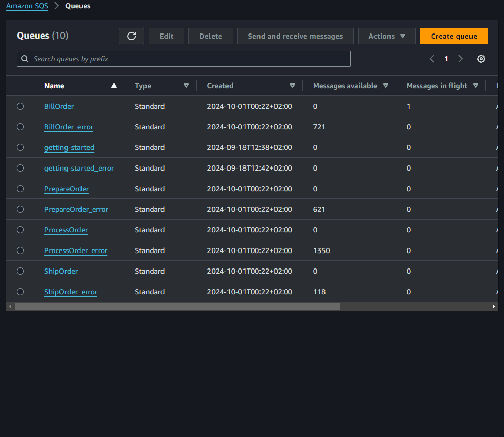The width and height of the screenshot is (504, 437).
Task: Select the ProcessOrder_error queue radio button
Action: [20, 250]
